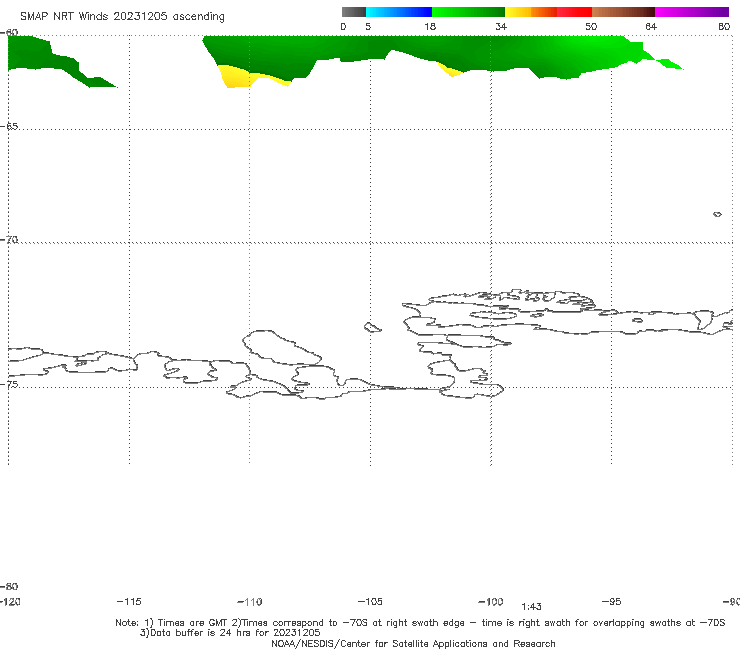This screenshot has width=740, height=650.
Task: Click the green segment of the wind color bar
Action: 468,12
